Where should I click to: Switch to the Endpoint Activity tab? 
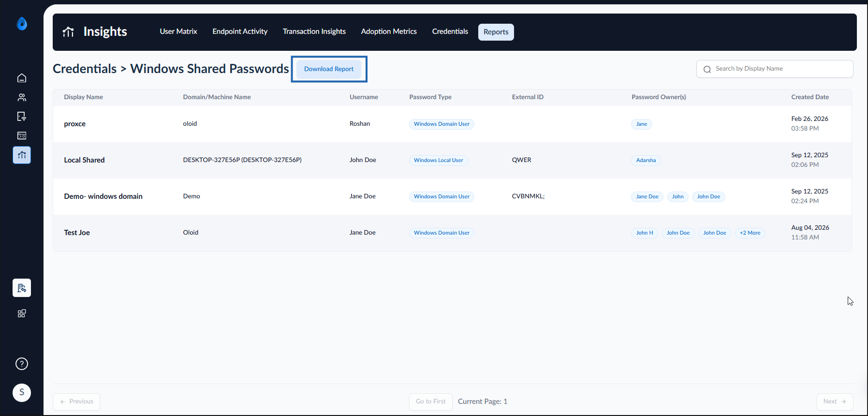240,31
